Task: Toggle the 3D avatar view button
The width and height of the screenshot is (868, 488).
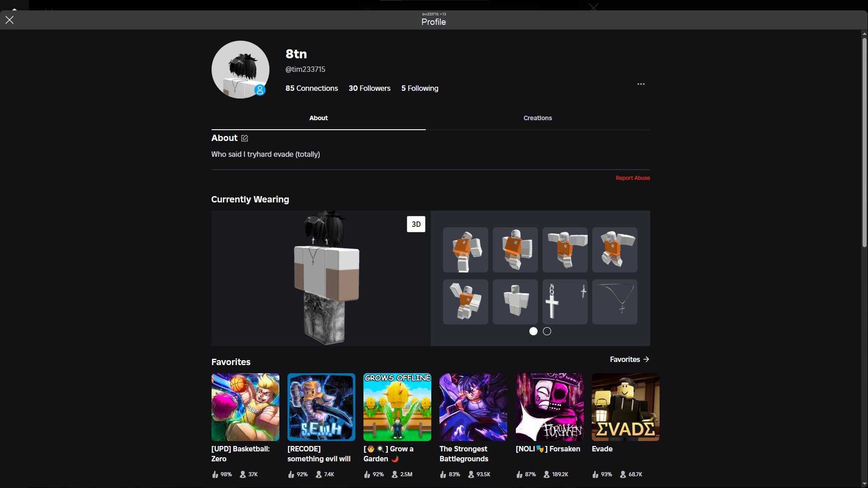Action: point(416,224)
